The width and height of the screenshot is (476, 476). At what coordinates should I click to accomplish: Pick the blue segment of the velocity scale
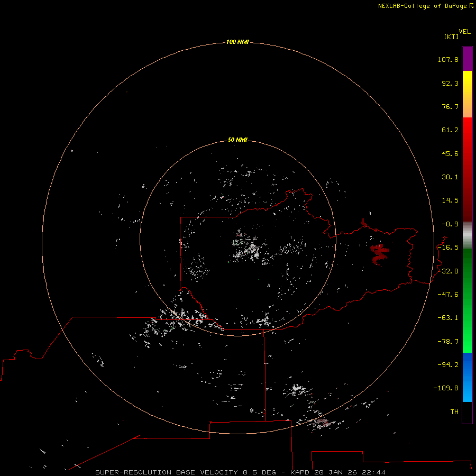point(467,377)
